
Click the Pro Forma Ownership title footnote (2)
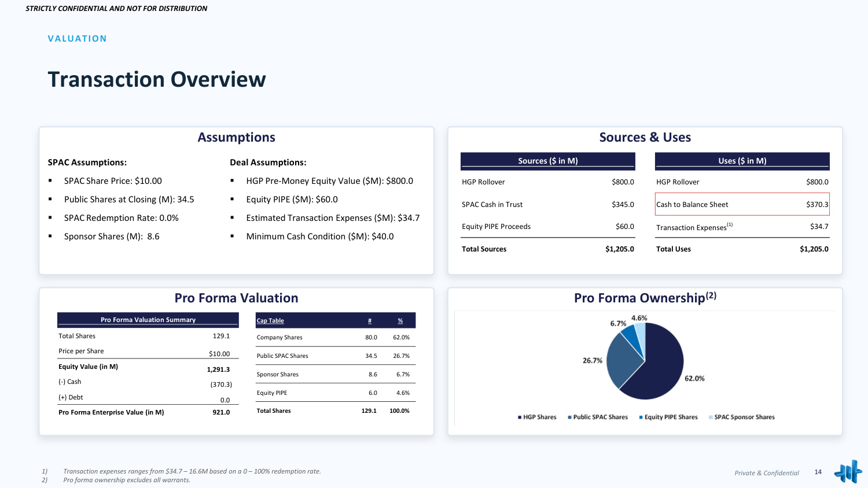[711, 295]
